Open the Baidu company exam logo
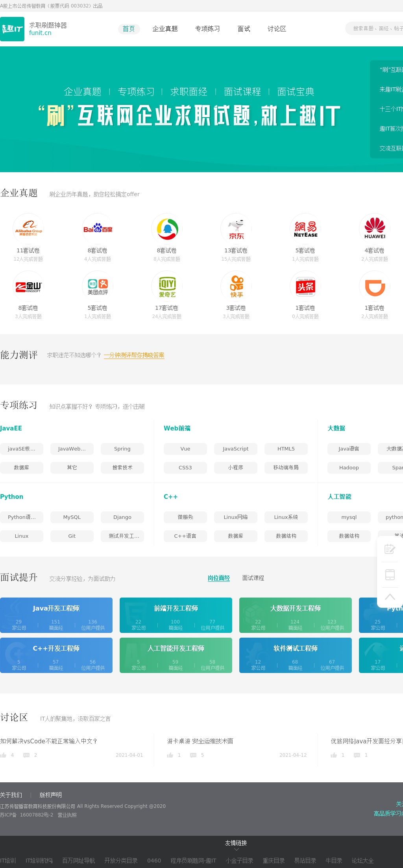This screenshot has height=868, width=403. pyautogui.click(x=98, y=229)
